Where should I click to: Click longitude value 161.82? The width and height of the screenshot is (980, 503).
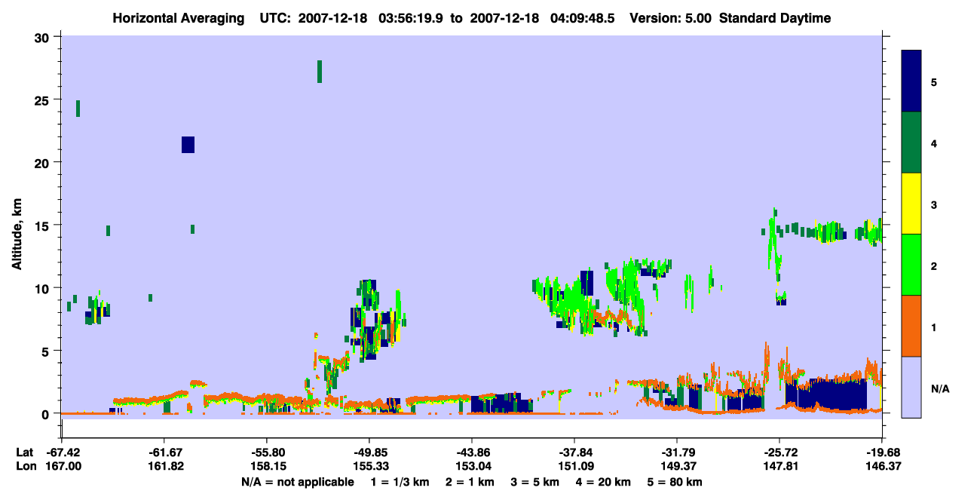pyautogui.click(x=164, y=466)
